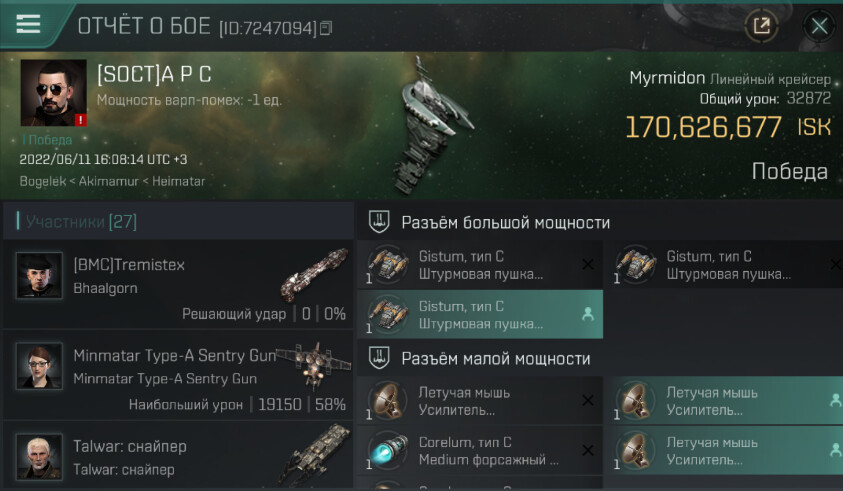Open the Tremistex participant portrait
The height and width of the screenshot is (491, 843).
tap(39, 275)
